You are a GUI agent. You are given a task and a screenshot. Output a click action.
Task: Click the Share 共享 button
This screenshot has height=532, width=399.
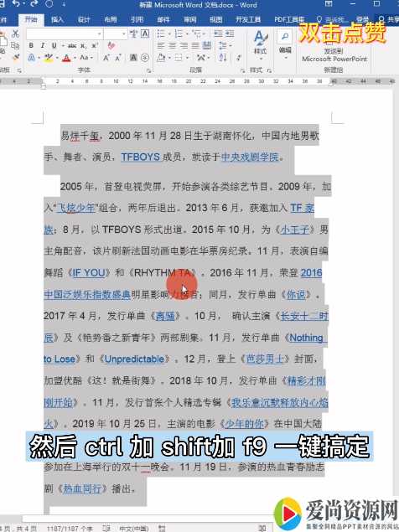(x=388, y=19)
